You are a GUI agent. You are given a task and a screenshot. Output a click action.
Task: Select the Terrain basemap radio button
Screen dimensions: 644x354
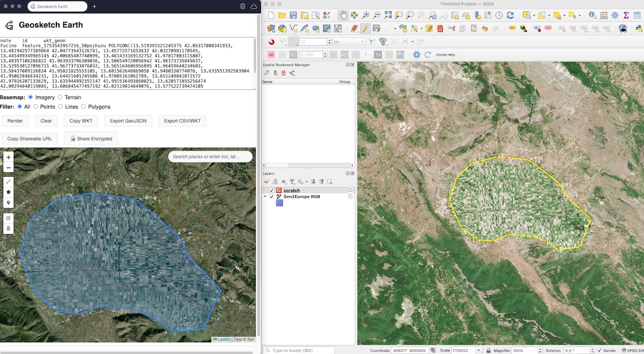(60, 97)
